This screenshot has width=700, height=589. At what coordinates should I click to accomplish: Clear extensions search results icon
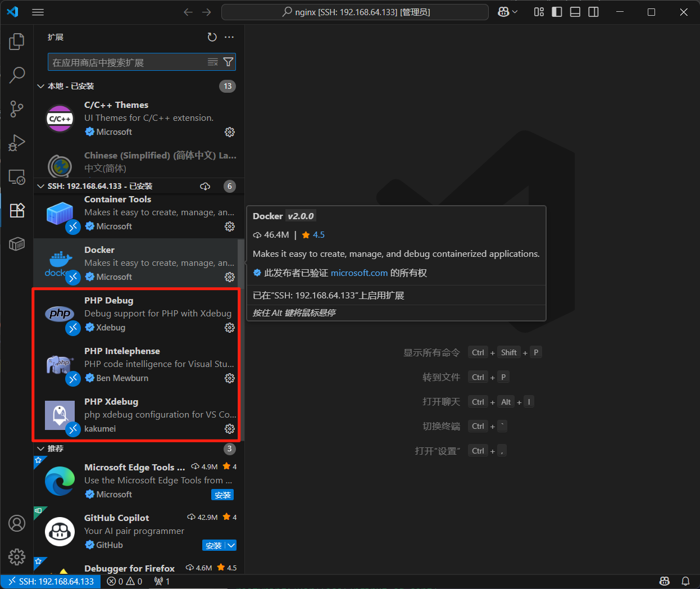pyautogui.click(x=213, y=62)
